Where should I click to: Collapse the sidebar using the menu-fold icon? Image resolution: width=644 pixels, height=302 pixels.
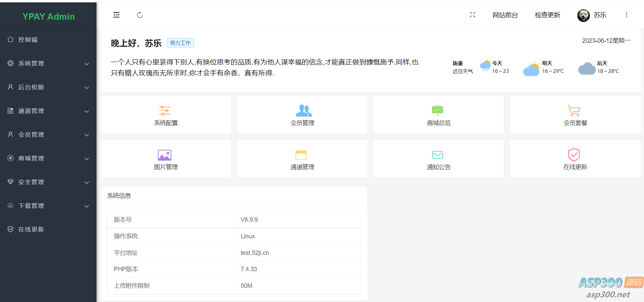tap(116, 15)
